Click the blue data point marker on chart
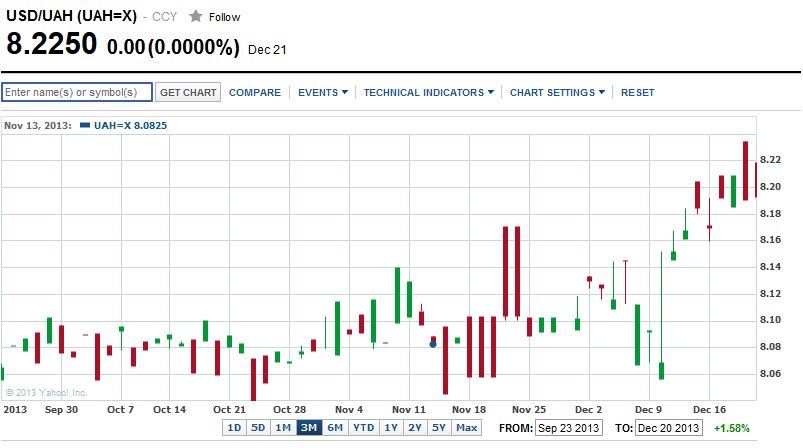This screenshot has width=803, height=448. click(x=433, y=344)
